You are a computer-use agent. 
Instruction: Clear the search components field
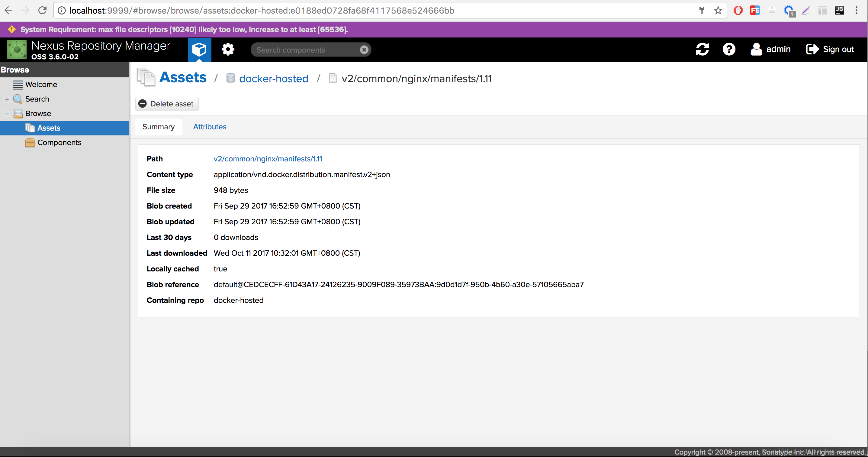364,50
